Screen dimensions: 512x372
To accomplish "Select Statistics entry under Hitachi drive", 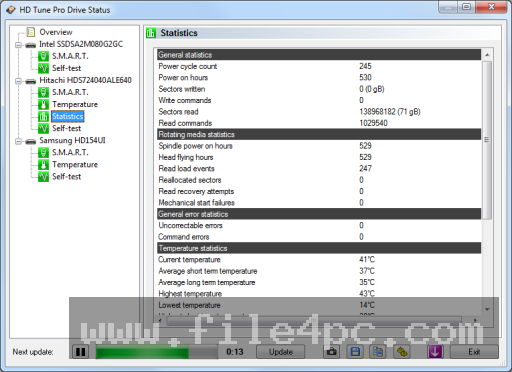I will click(68, 116).
